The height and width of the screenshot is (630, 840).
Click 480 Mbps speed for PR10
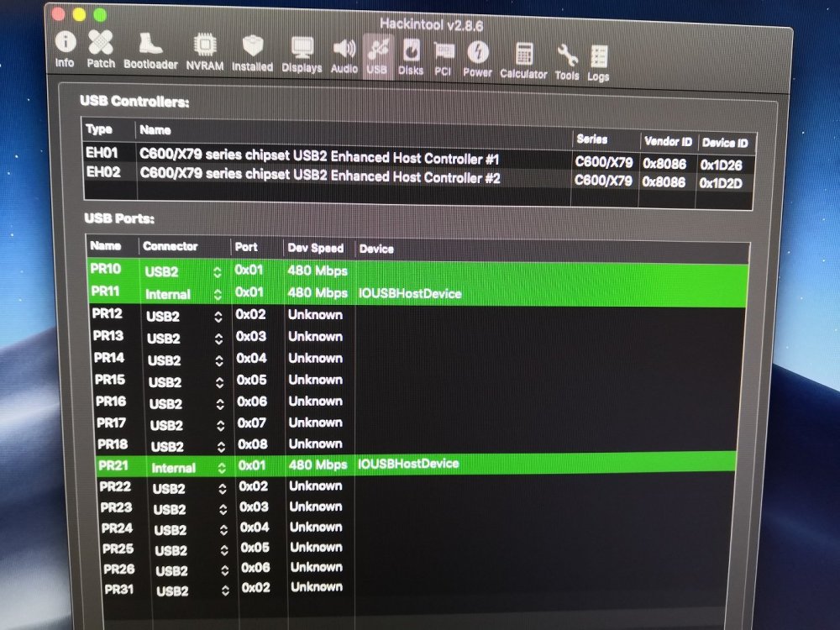(318, 270)
